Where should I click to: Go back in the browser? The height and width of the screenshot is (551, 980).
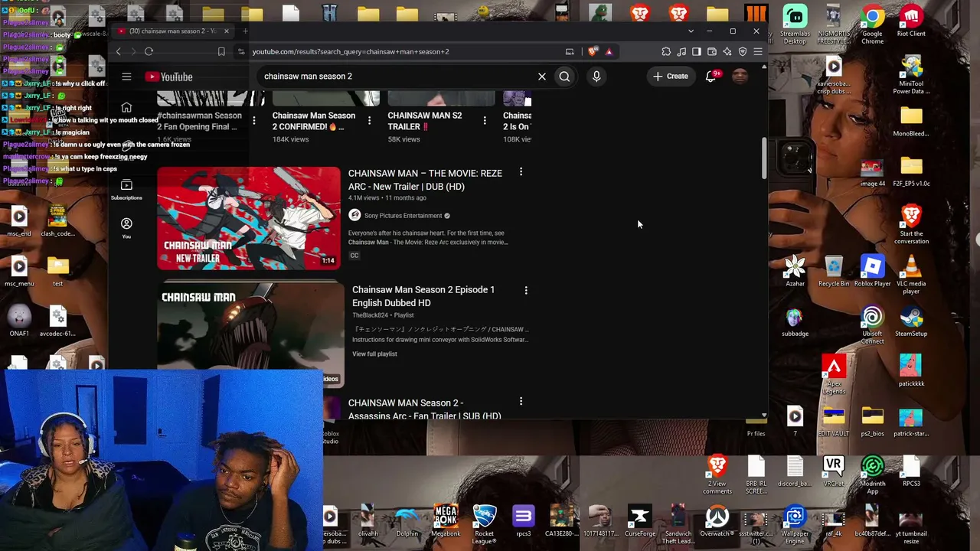(119, 52)
